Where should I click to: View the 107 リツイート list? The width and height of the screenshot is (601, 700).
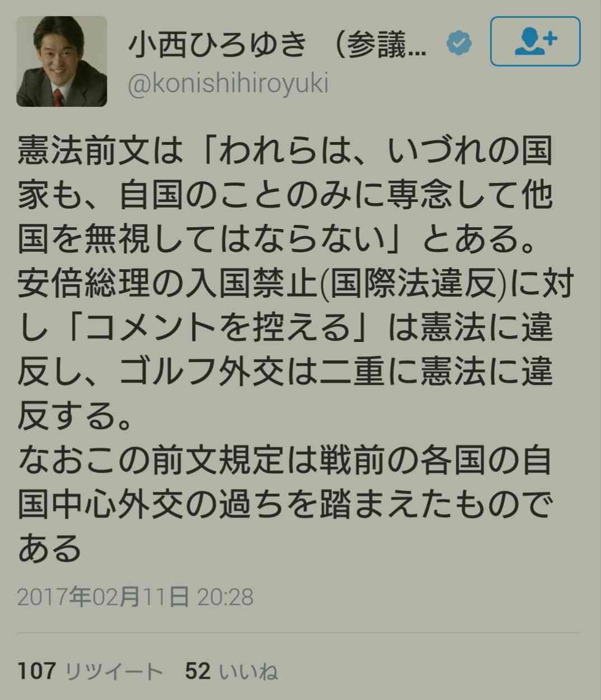click(90, 671)
